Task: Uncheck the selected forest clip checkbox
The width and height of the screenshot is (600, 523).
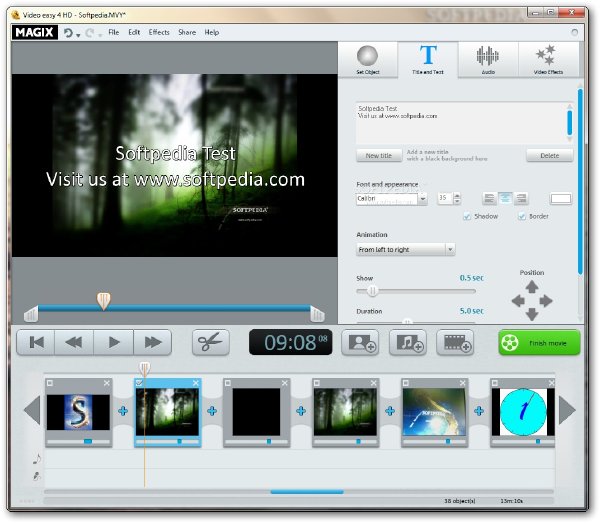Action: click(139, 383)
